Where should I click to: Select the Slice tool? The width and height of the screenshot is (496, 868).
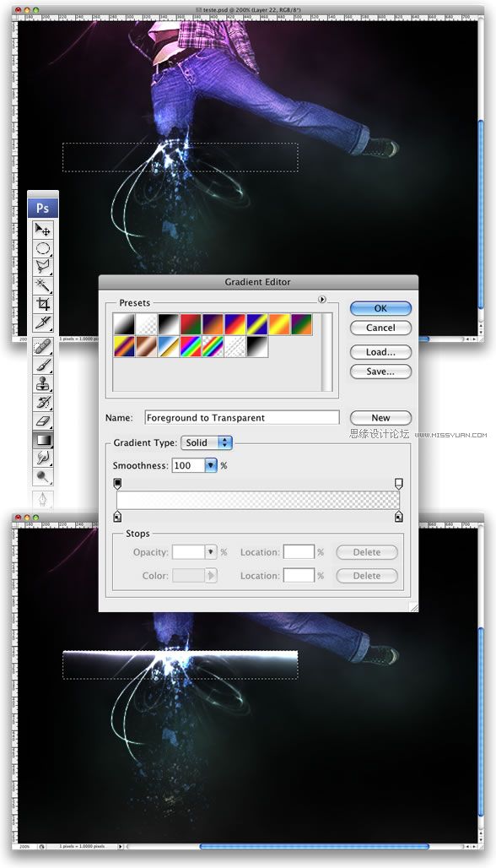[x=42, y=323]
